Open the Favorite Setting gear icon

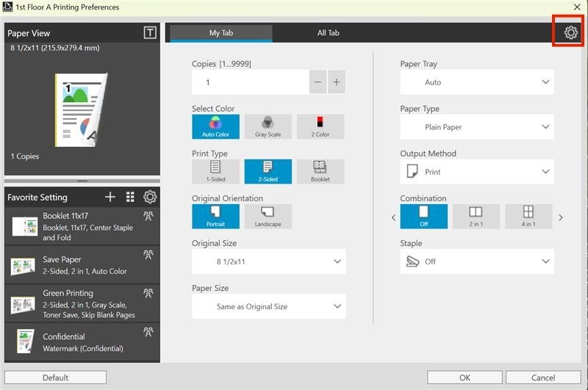[x=150, y=197]
